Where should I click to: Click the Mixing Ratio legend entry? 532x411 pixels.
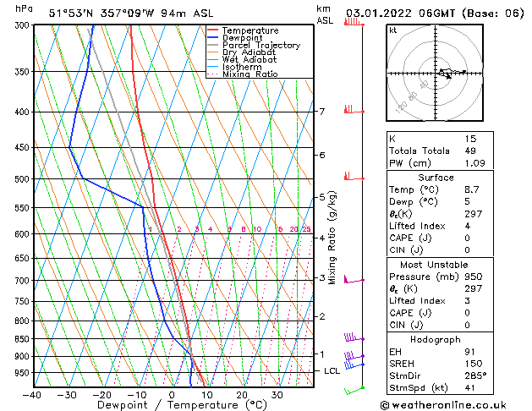[x=250, y=75]
